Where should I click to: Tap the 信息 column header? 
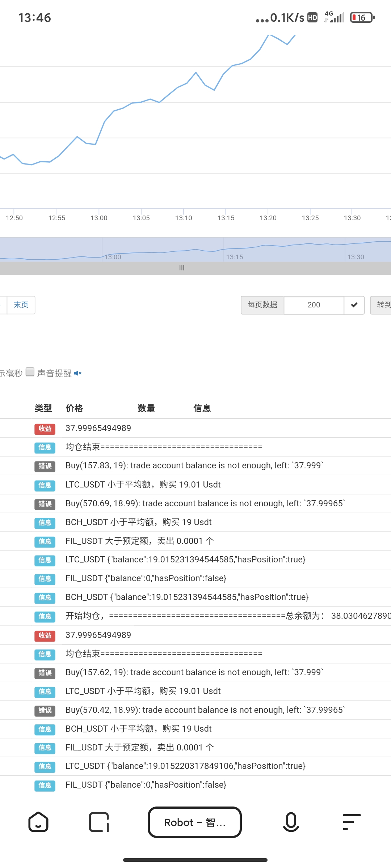coord(202,408)
